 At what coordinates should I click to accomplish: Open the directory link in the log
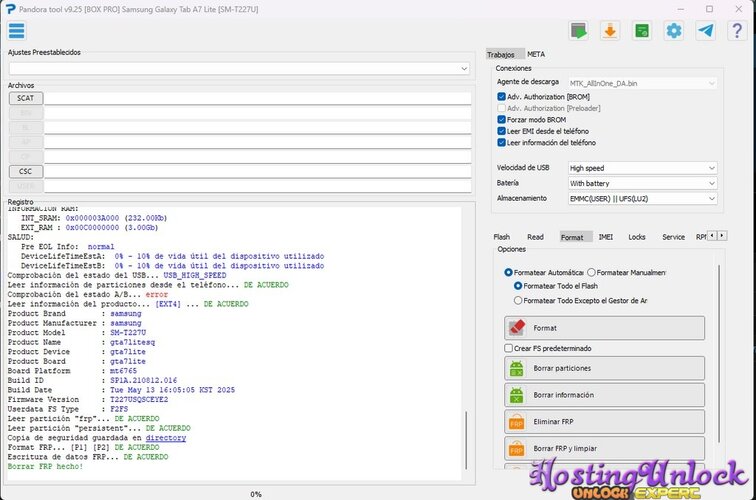coord(165,438)
